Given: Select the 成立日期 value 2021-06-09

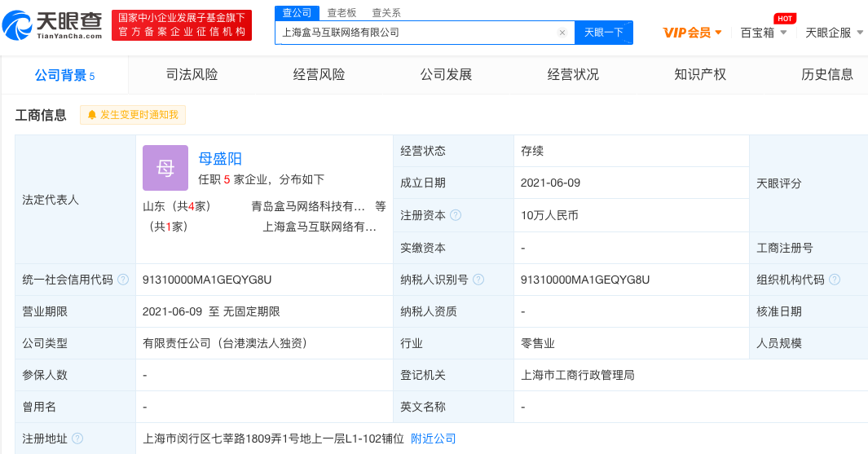Looking at the screenshot, I should pyautogui.click(x=550, y=183).
